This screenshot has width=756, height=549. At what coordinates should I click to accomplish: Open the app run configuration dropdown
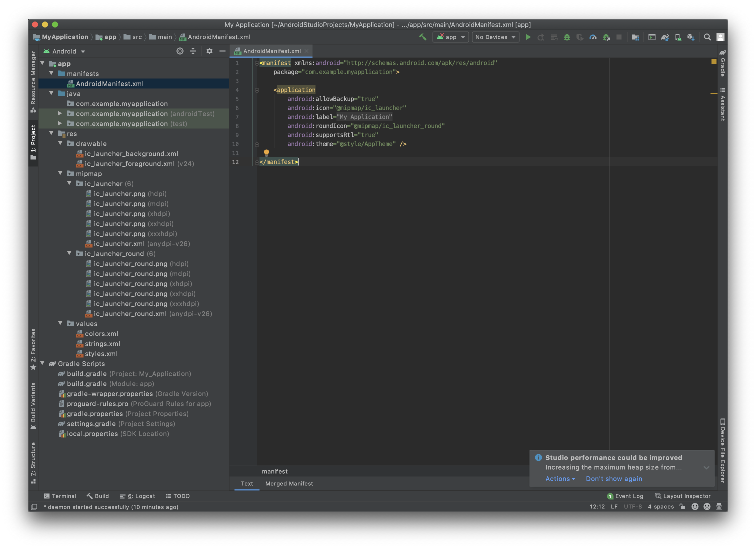tap(451, 37)
